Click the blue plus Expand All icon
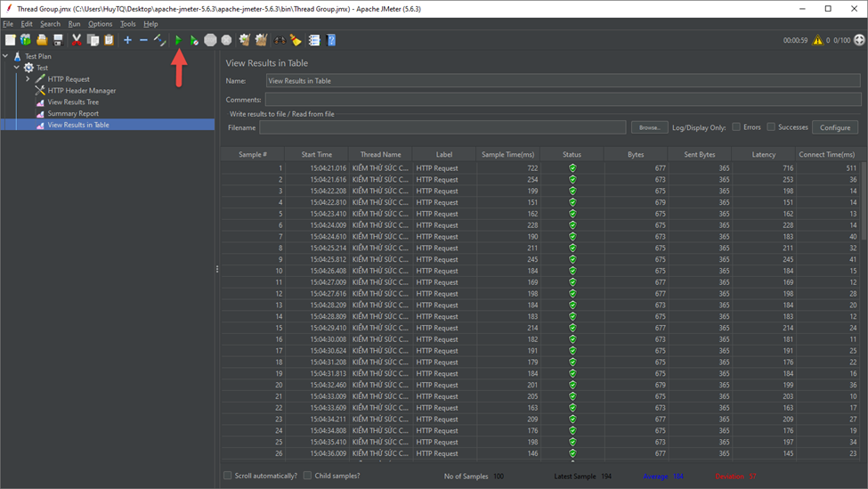The width and height of the screenshot is (868, 489). [x=127, y=40]
